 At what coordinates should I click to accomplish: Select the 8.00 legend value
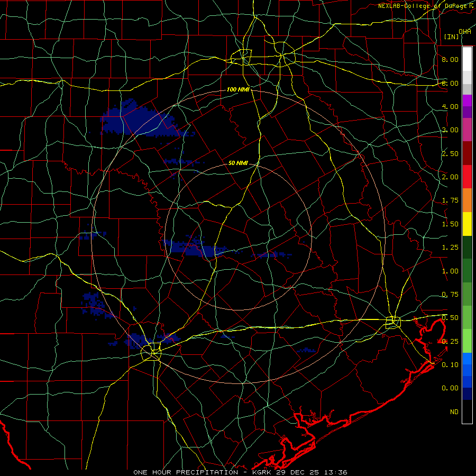450,59
